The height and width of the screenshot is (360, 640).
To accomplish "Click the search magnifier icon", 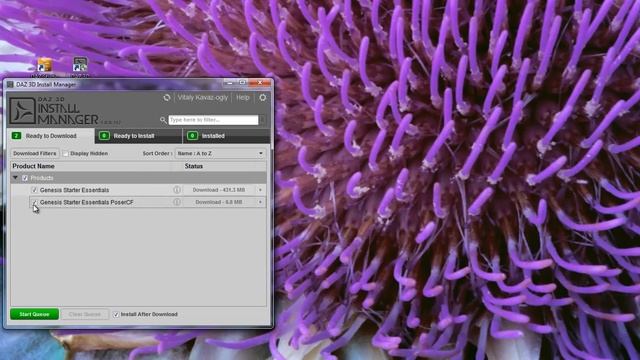I will pyautogui.click(x=163, y=120).
